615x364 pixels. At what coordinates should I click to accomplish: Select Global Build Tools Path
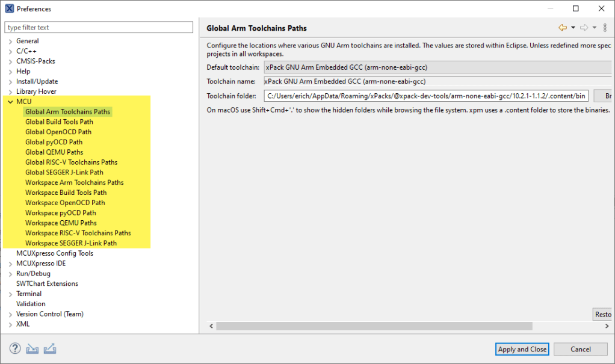pos(59,122)
